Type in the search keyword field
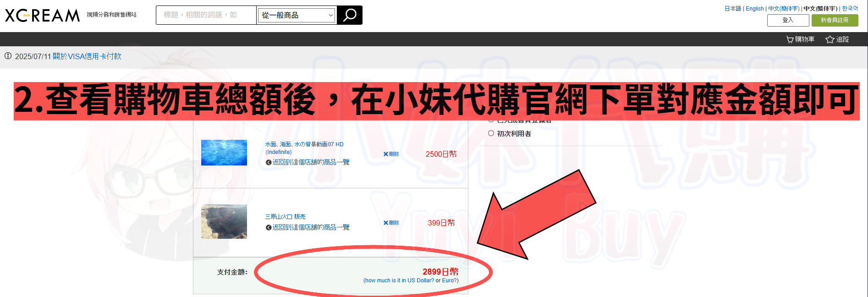Screen dimensions: 868x297 point(206,15)
